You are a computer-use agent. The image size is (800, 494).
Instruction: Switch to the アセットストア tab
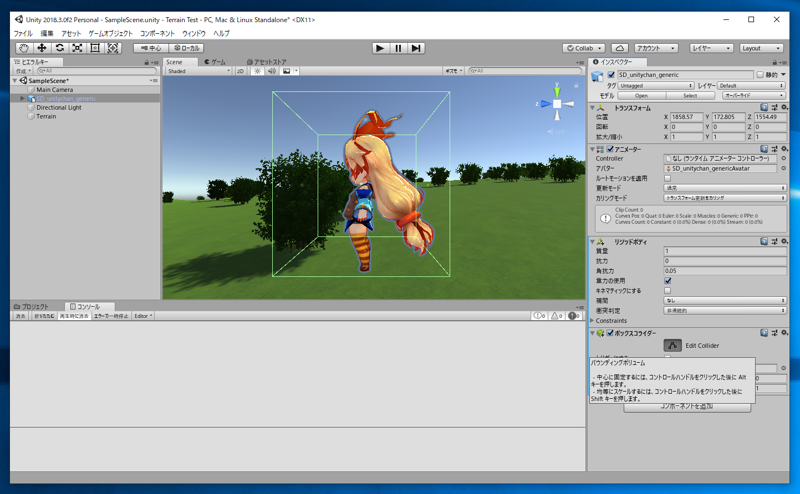266,62
